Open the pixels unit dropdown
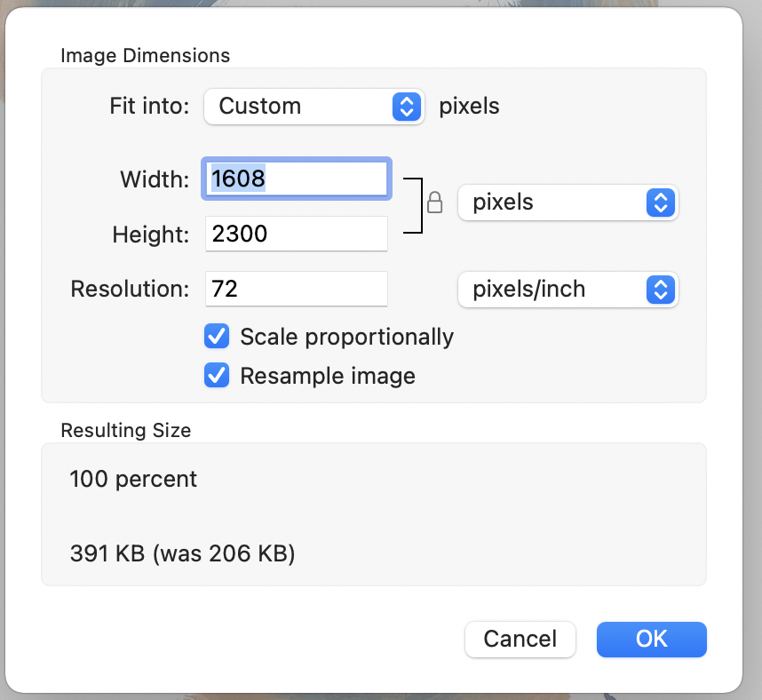This screenshot has width=762, height=700. point(568,203)
